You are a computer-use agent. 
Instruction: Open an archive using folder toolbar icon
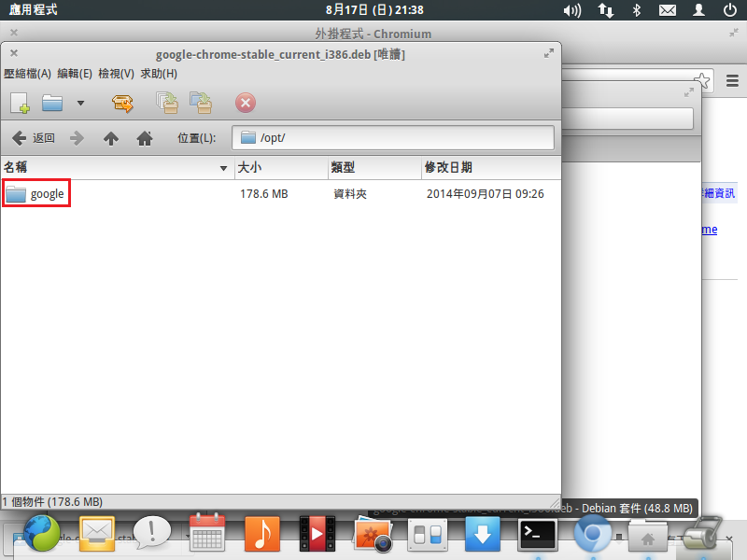[x=52, y=103]
